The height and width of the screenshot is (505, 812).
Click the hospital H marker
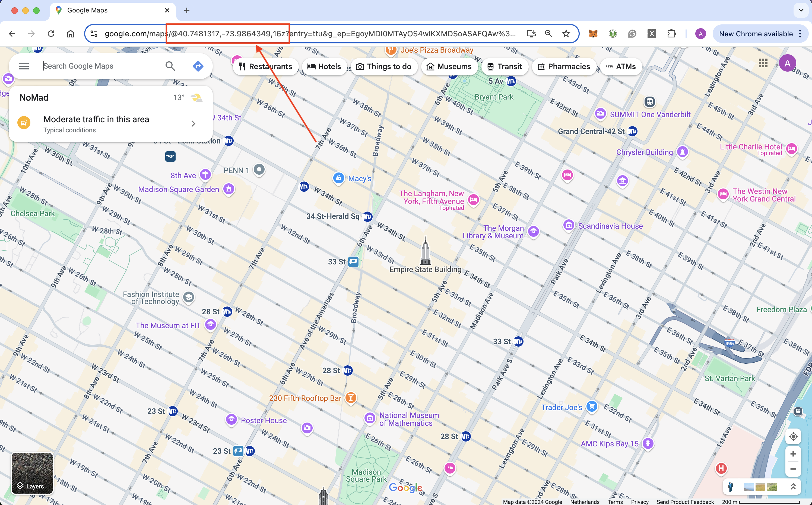[721, 468]
